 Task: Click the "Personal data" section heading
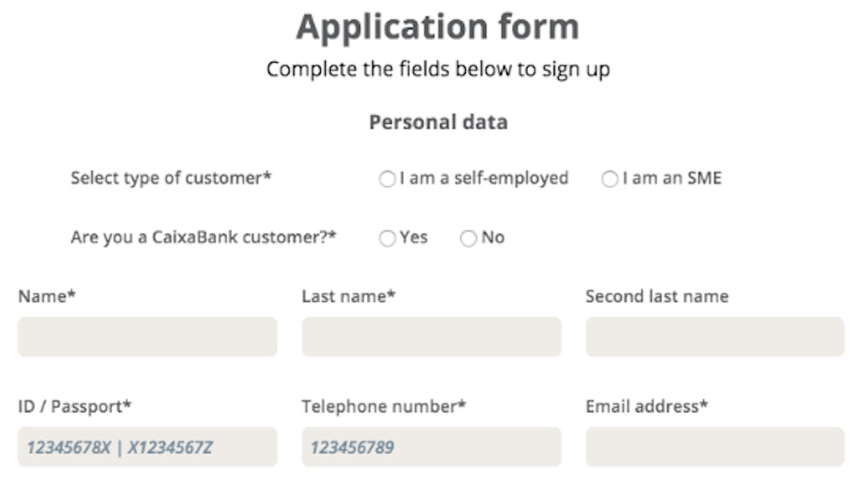pos(438,122)
